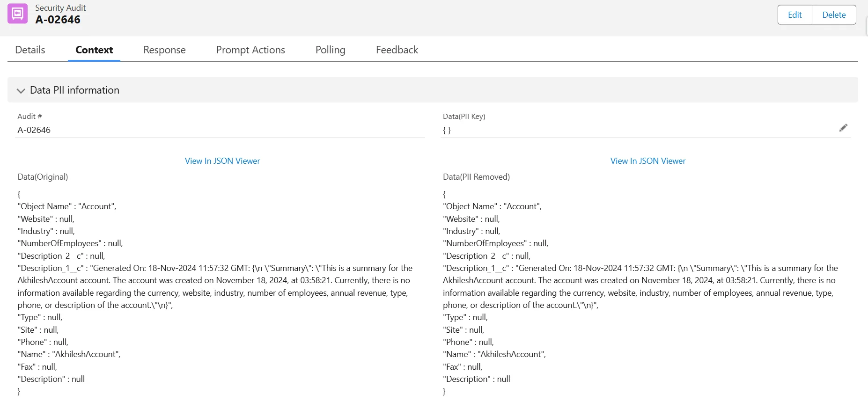Click the Edit button
Screen dimensions: 868x402
coord(794,15)
